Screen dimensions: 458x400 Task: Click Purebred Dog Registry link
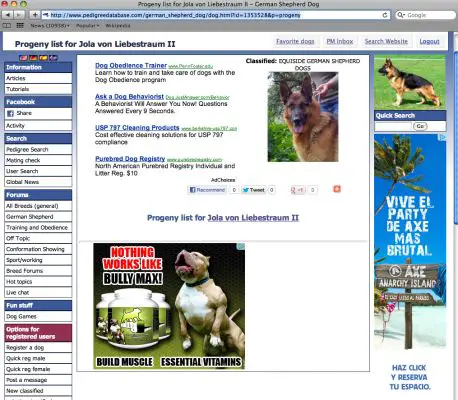click(x=130, y=159)
